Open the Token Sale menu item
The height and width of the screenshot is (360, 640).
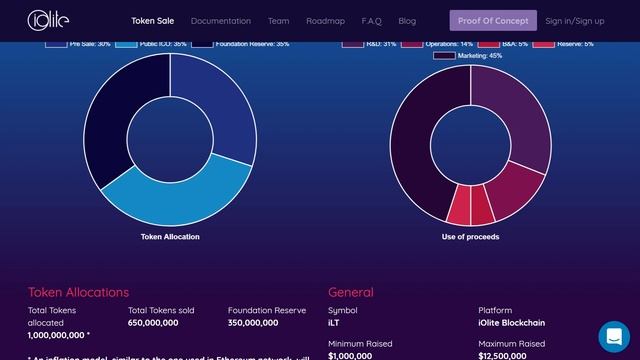point(153,21)
